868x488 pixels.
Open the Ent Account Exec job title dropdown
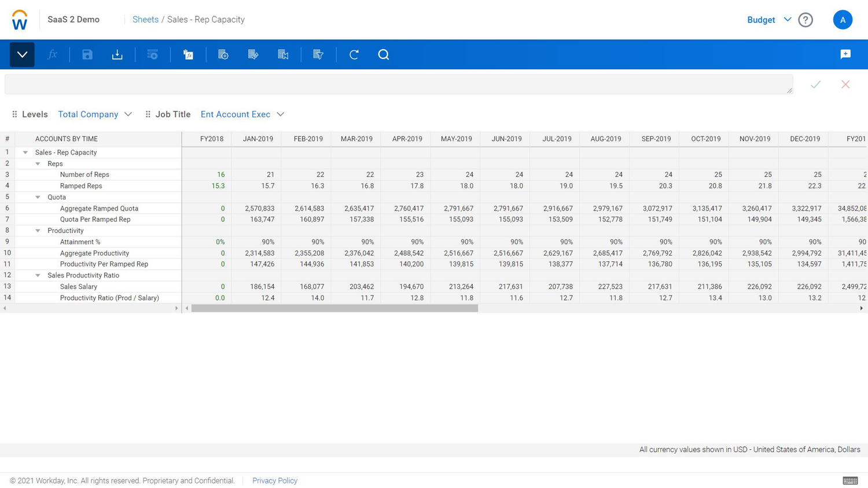pyautogui.click(x=242, y=114)
